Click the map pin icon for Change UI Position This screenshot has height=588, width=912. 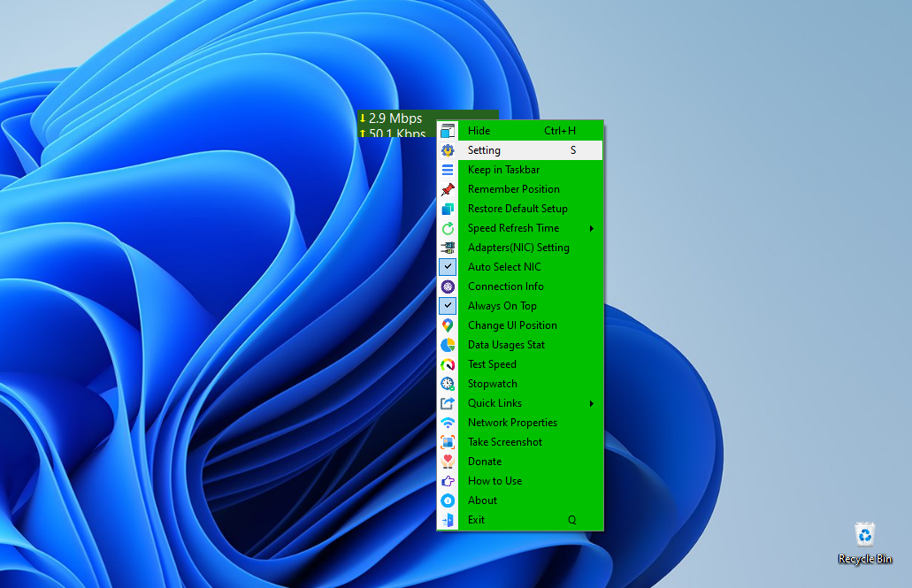point(448,325)
